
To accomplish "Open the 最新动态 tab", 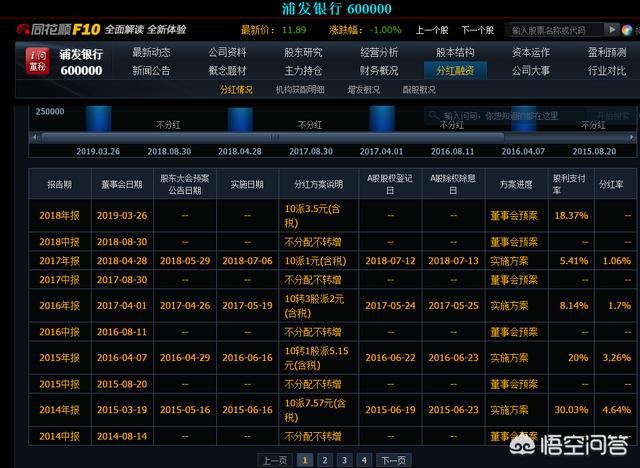I will click(x=151, y=52).
